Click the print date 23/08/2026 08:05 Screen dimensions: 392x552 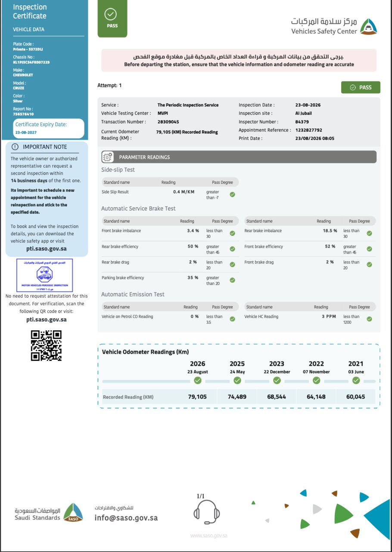tap(315, 138)
